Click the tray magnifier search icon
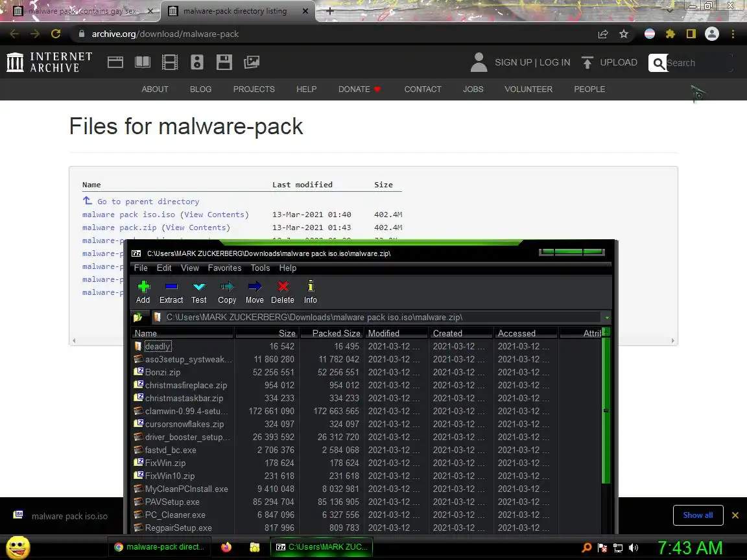 pos(587,548)
